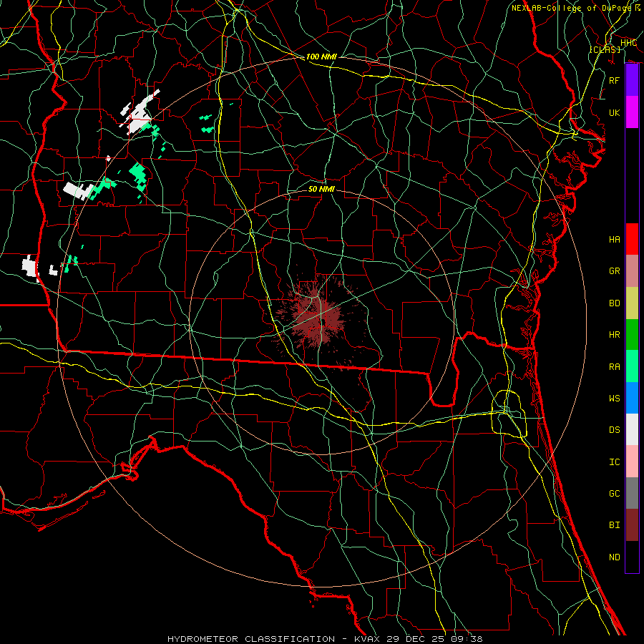This screenshot has height=644, width=644.
Task: Click the HA red legend swatch
Action: pos(632,239)
